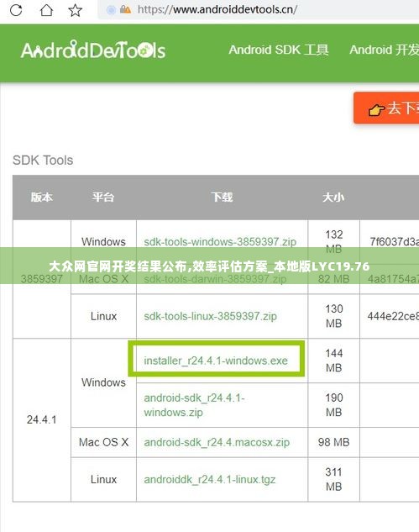Open the Android SDK 工具 menu
Viewport: 419px width, 532px height.
[x=279, y=50]
